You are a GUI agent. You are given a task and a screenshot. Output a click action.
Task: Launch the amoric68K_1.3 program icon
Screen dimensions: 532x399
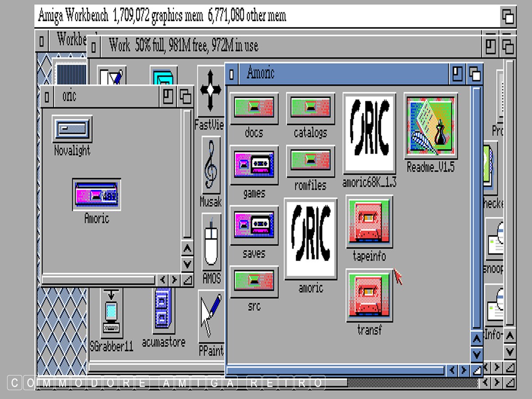369,134
